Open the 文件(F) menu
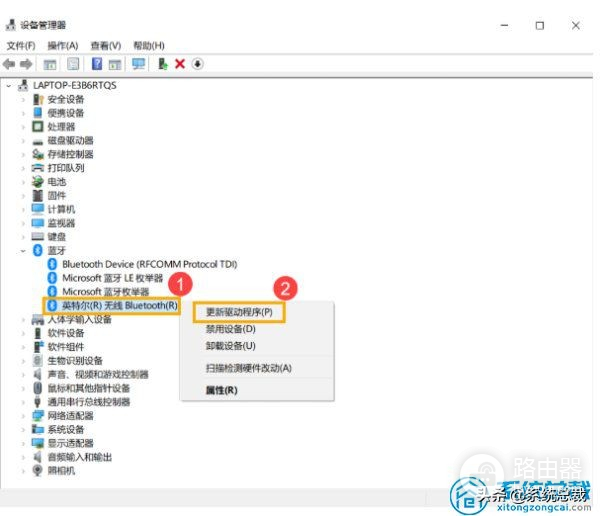600x516 pixels. coord(21,46)
